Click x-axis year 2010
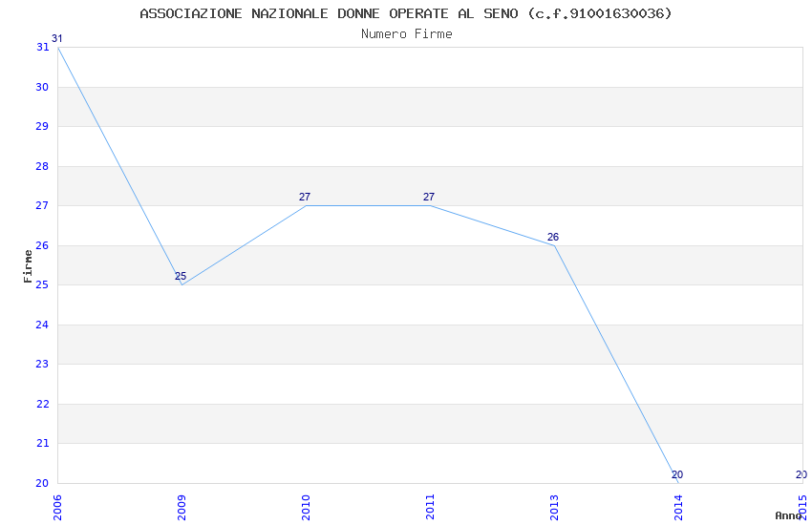The height and width of the screenshot is (525, 812). pyautogui.click(x=306, y=508)
